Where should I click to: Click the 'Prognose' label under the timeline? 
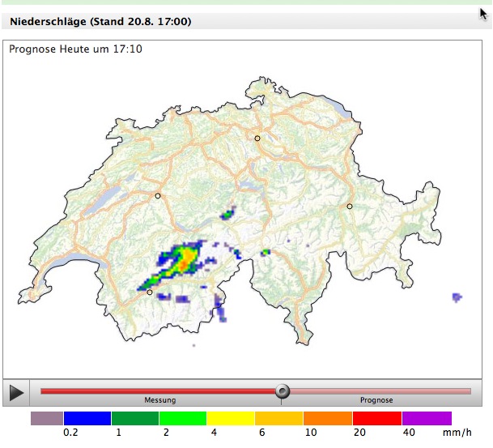click(376, 400)
